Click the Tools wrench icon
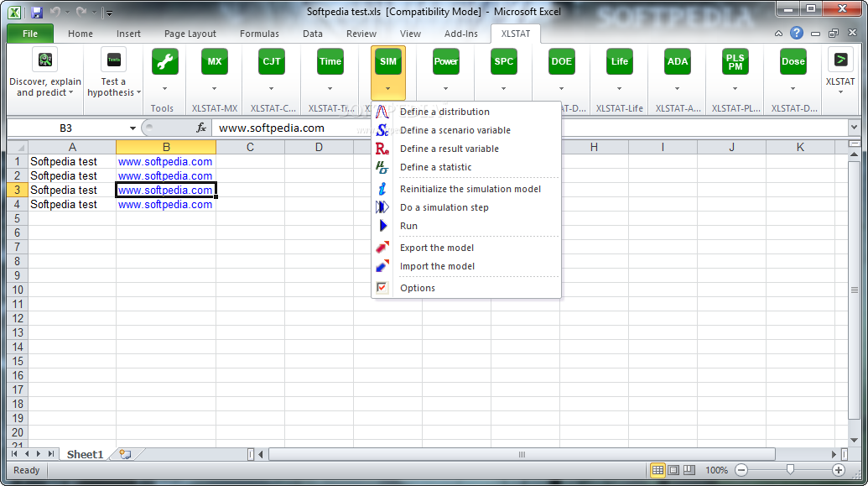The height and width of the screenshot is (486, 868). (165, 61)
